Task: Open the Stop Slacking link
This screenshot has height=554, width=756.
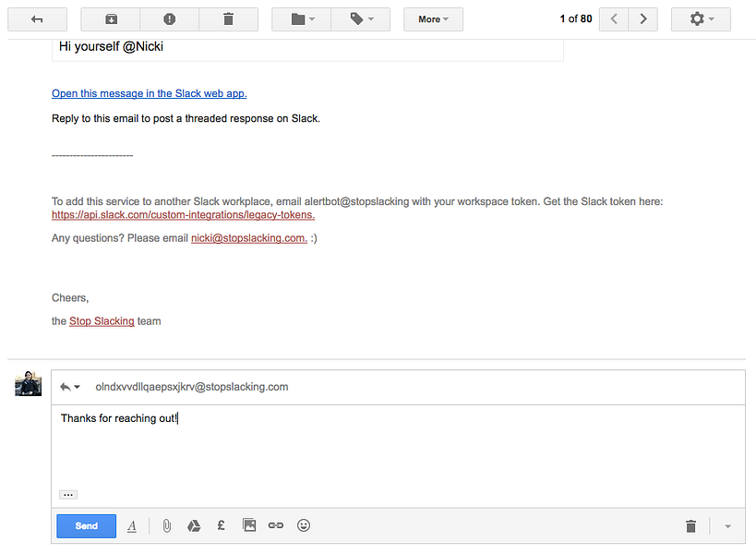Action: point(102,321)
